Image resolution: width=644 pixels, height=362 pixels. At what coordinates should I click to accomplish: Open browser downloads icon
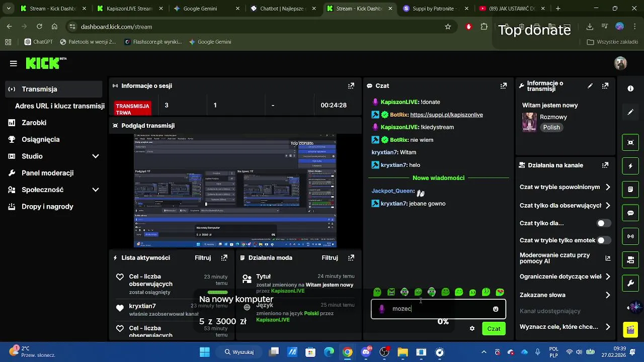590,27
